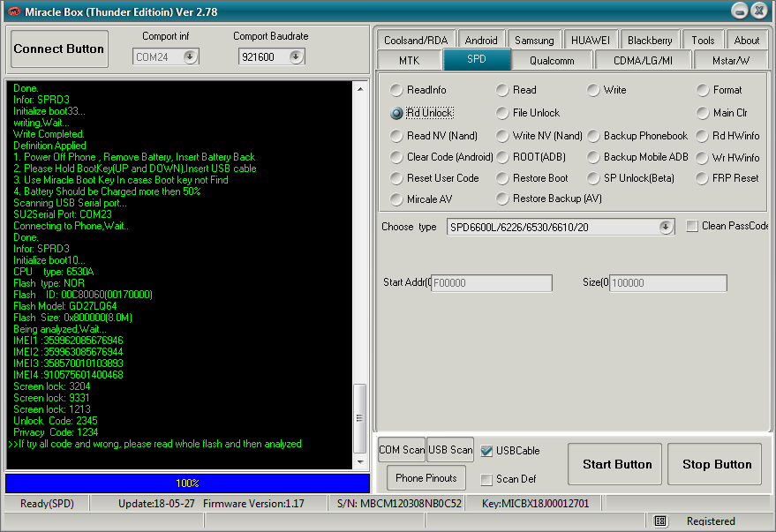Open the Blackberry tab

click(x=650, y=40)
